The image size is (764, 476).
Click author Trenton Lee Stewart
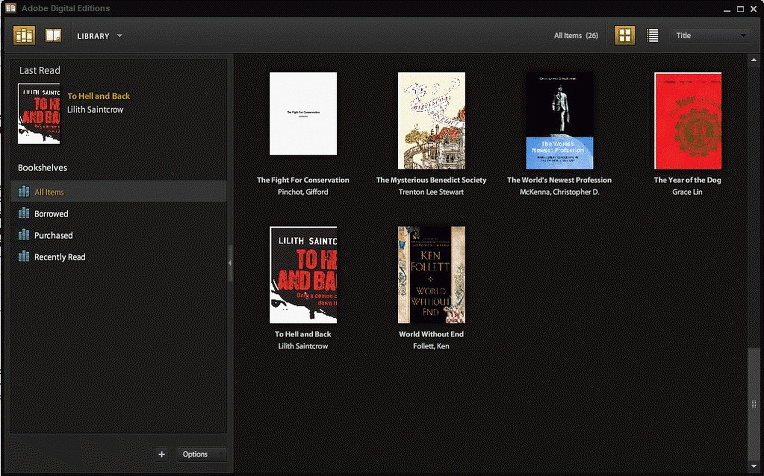point(431,192)
